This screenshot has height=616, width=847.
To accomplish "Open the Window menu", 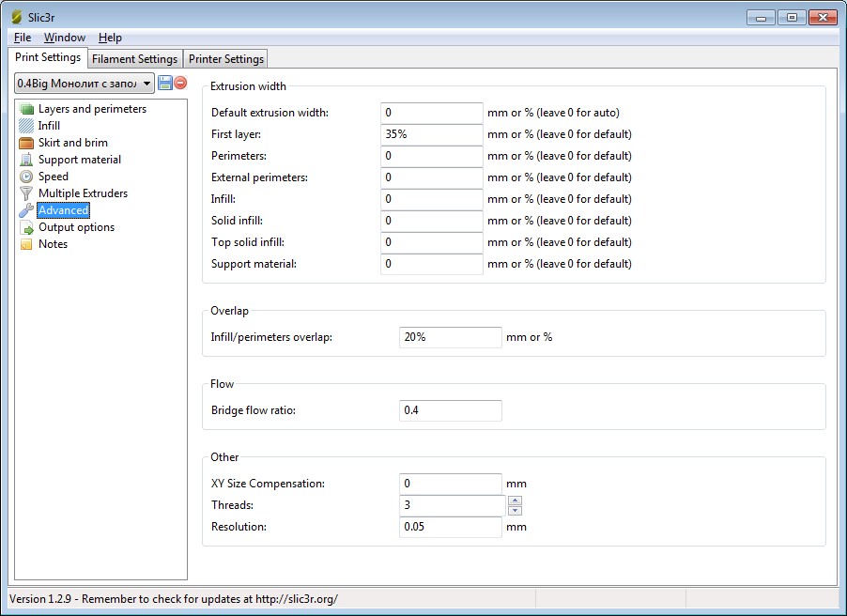I will coord(64,38).
